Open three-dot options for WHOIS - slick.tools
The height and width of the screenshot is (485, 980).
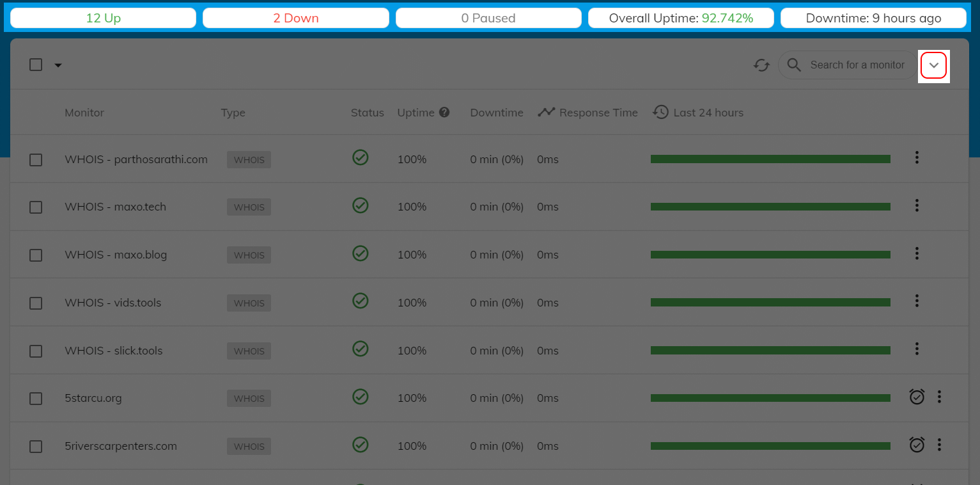[x=917, y=349]
